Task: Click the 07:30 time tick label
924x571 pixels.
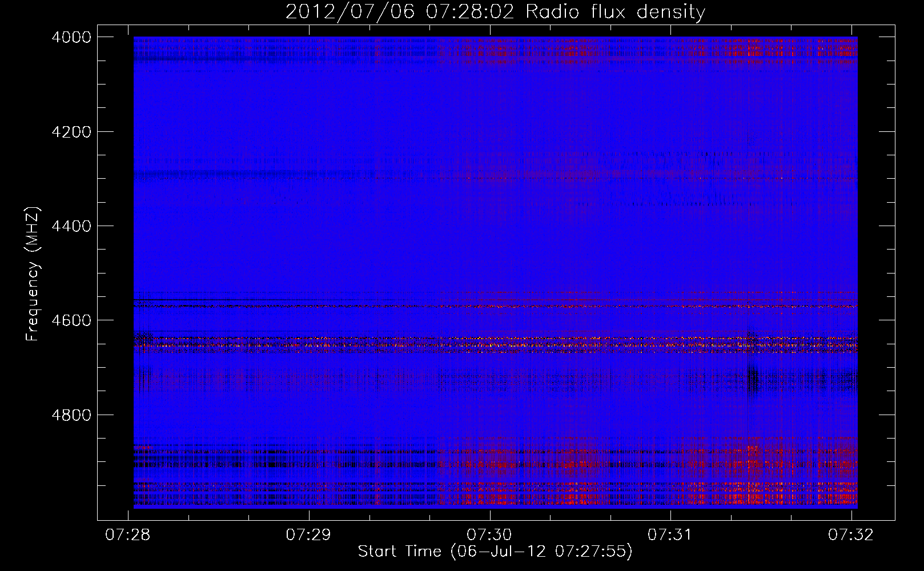Action: (x=489, y=534)
